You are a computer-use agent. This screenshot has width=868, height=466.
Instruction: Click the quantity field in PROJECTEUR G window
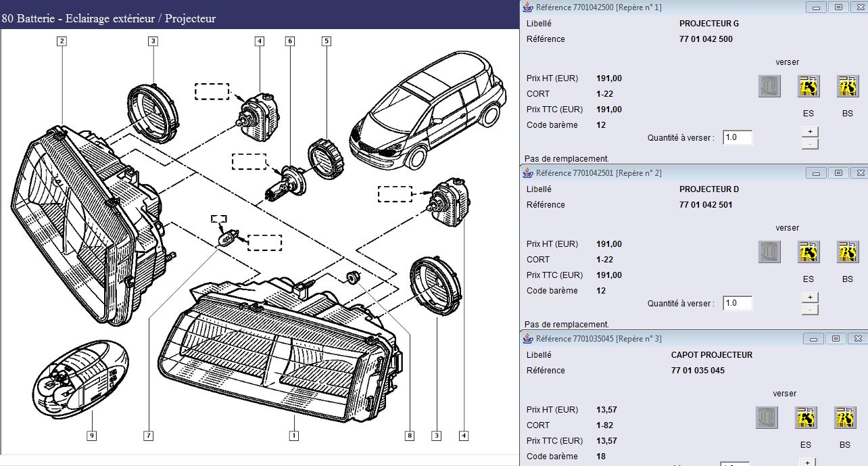[738, 137]
